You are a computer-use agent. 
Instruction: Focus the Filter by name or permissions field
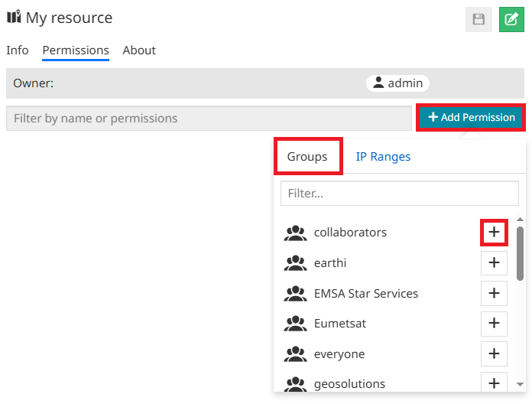[x=209, y=119]
